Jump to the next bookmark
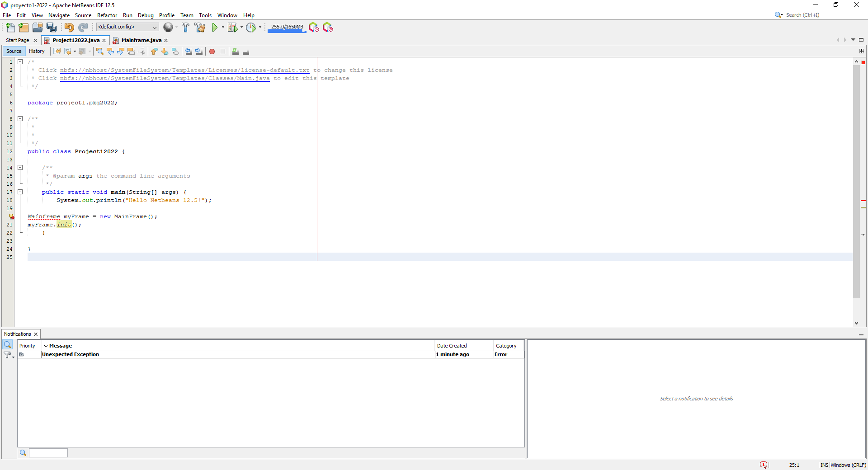This screenshot has width=868, height=470. click(165, 51)
